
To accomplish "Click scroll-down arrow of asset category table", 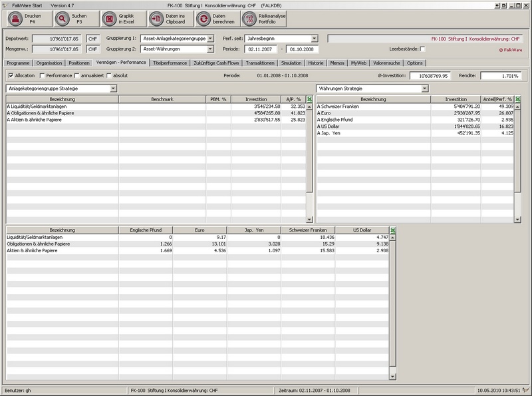I will point(309,220).
